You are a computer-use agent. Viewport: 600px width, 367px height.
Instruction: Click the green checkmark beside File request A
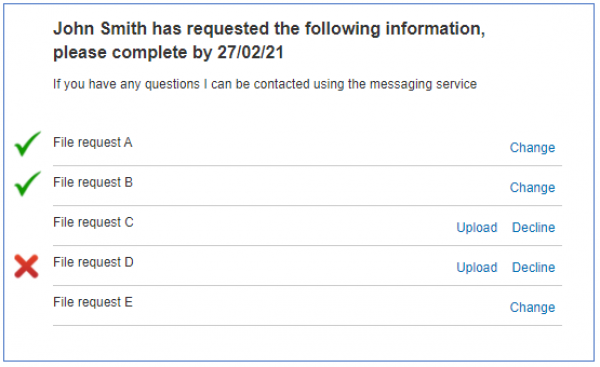28,144
